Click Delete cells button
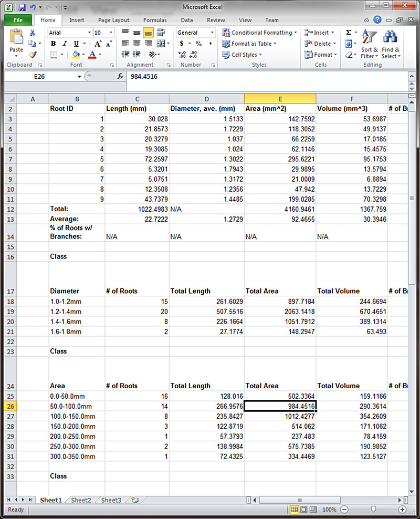This screenshot has height=519, width=420. (320, 44)
